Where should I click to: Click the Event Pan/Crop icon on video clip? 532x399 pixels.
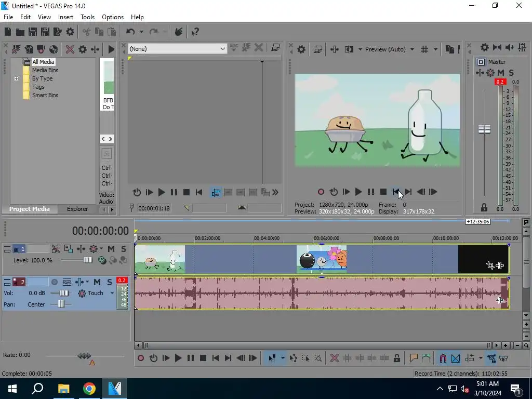click(x=490, y=265)
